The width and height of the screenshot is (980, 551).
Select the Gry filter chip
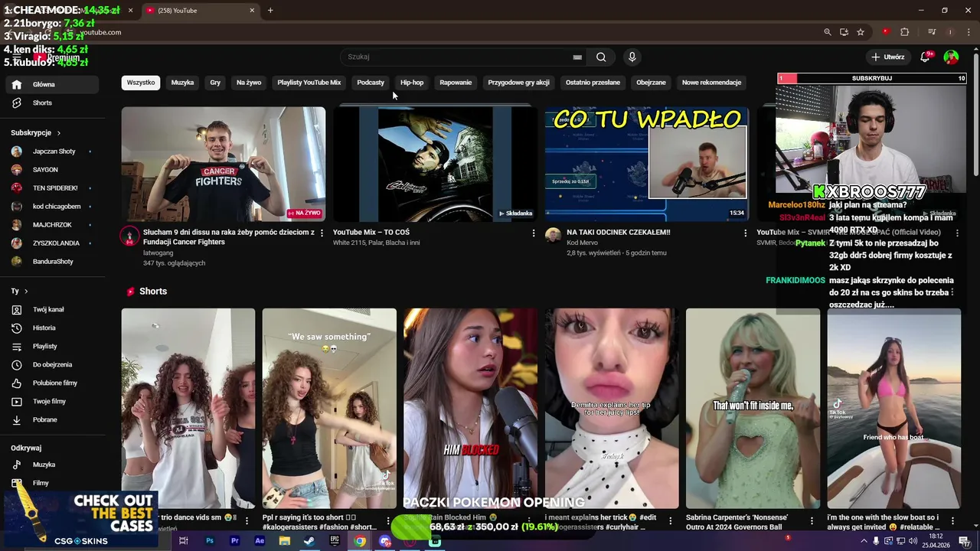215,83
